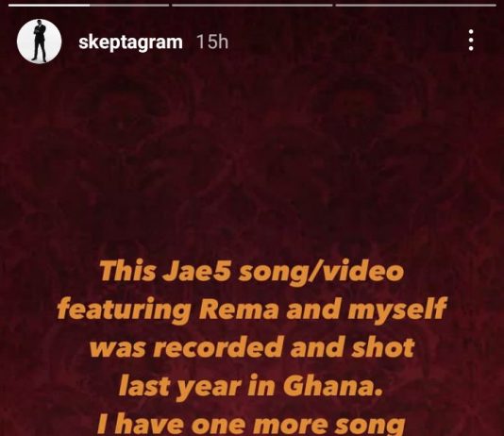Click the 15h story timestamp
Image resolution: width=504 pixels, height=436 pixels.
coord(212,42)
